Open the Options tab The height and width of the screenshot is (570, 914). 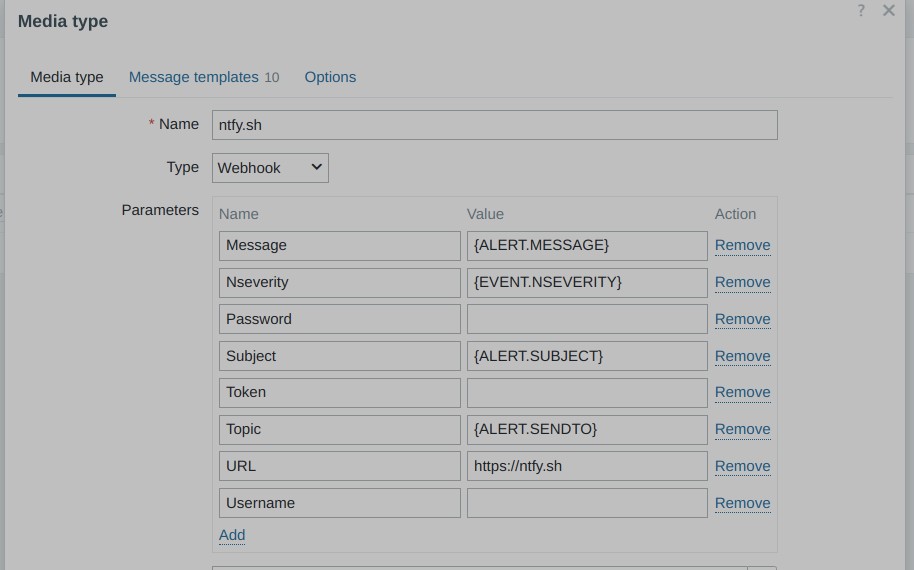point(331,77)
